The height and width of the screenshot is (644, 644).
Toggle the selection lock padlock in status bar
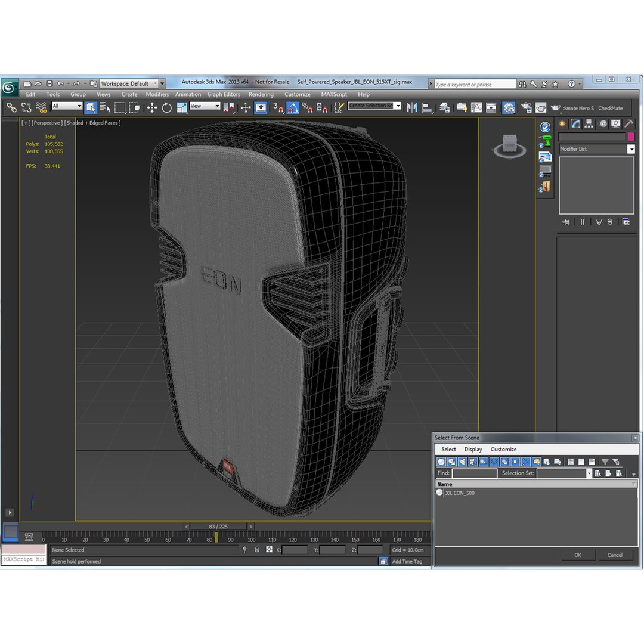pos(256,550)
